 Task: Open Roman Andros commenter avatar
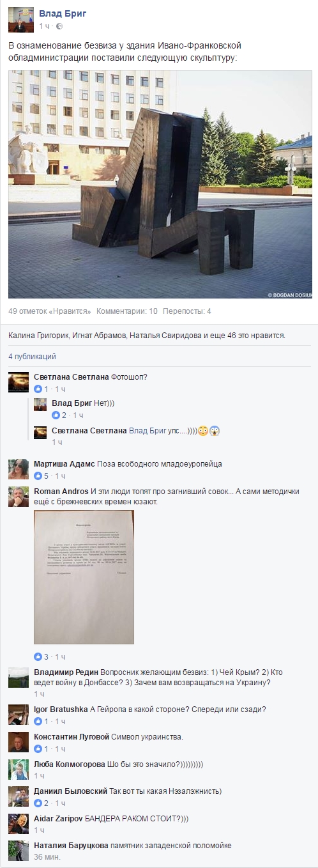pyautogui.click(x=19, y=497)
